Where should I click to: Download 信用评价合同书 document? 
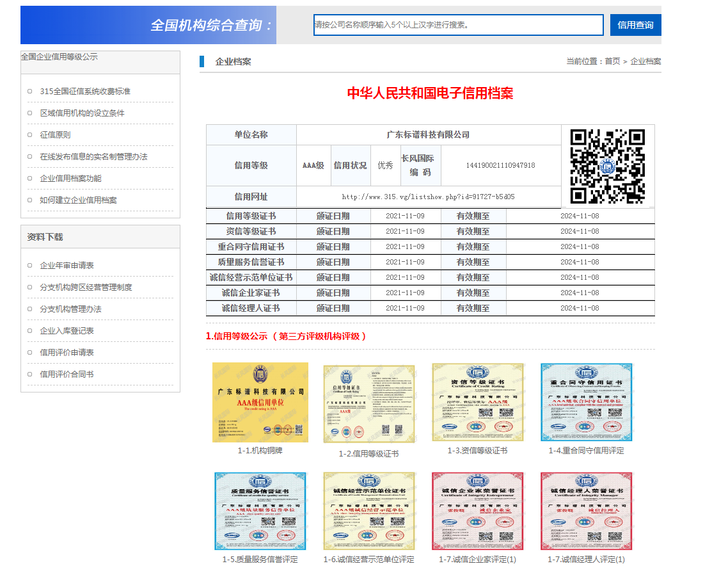[x=67, y=375]
